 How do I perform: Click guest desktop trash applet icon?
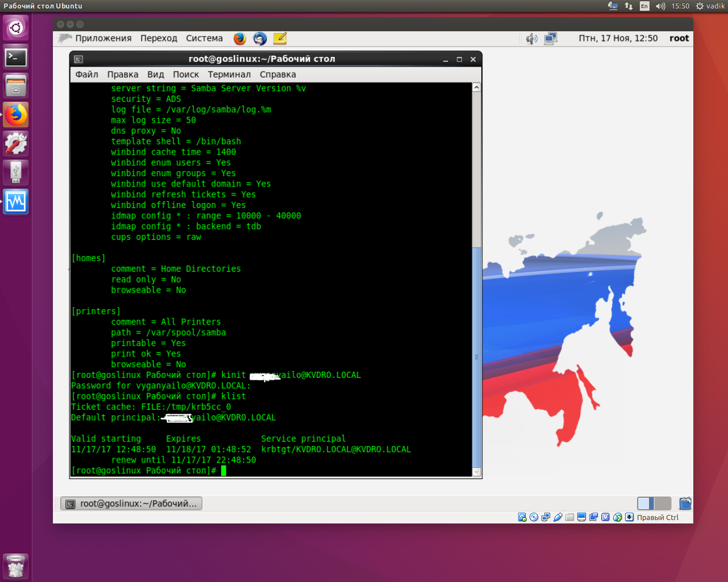tap(685, 504)
